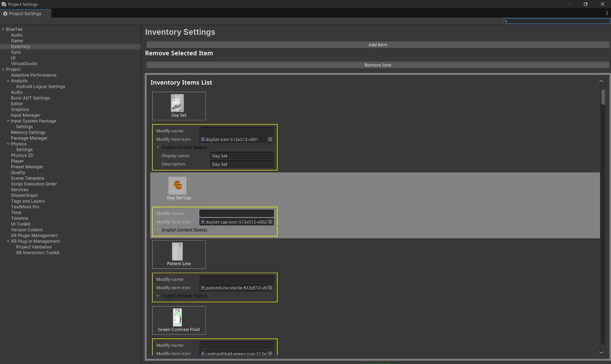Click the Add Item button
The height and width of the screenshot is (364, 611).
(x=378, y=45)
